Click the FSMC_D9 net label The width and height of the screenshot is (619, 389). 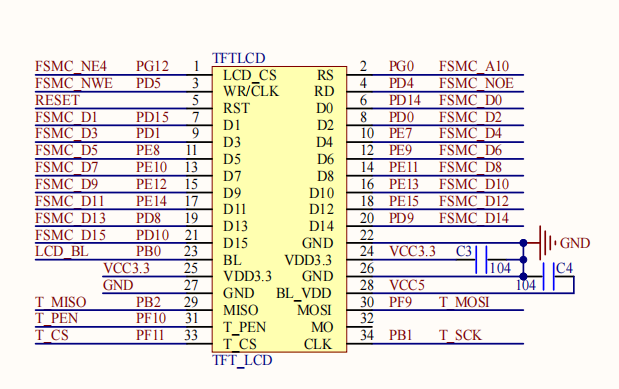(x=66, y=184)
